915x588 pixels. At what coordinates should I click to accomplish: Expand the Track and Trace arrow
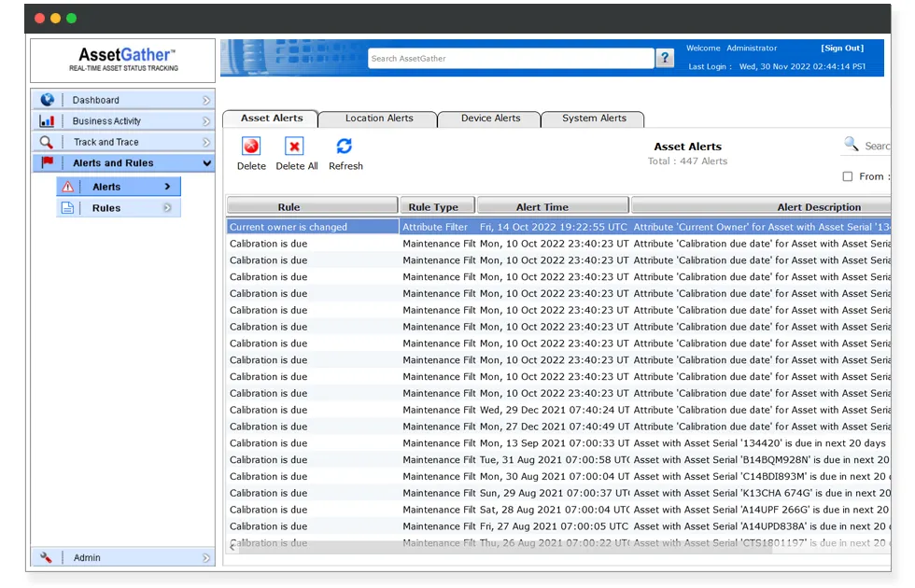click(x=206, y=142)
